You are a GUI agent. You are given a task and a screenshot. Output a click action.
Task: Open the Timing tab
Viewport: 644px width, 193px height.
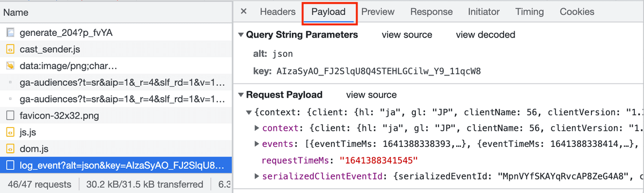(530, 12)
